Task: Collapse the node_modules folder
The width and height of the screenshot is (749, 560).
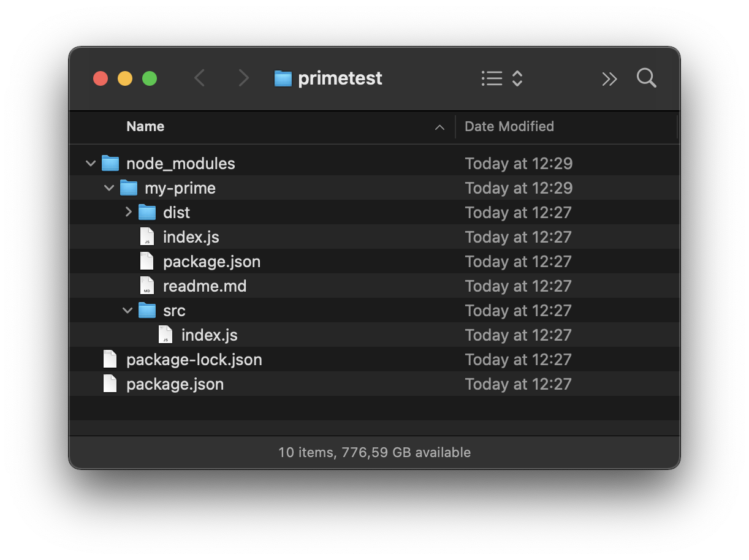Action: pos(91,164)
